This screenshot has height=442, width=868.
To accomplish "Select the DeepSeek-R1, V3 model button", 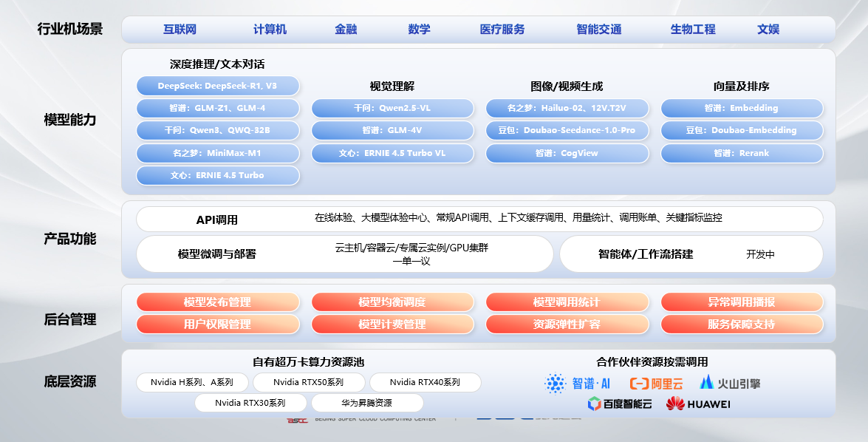I will pyautogui.click(x=217, y=86).
